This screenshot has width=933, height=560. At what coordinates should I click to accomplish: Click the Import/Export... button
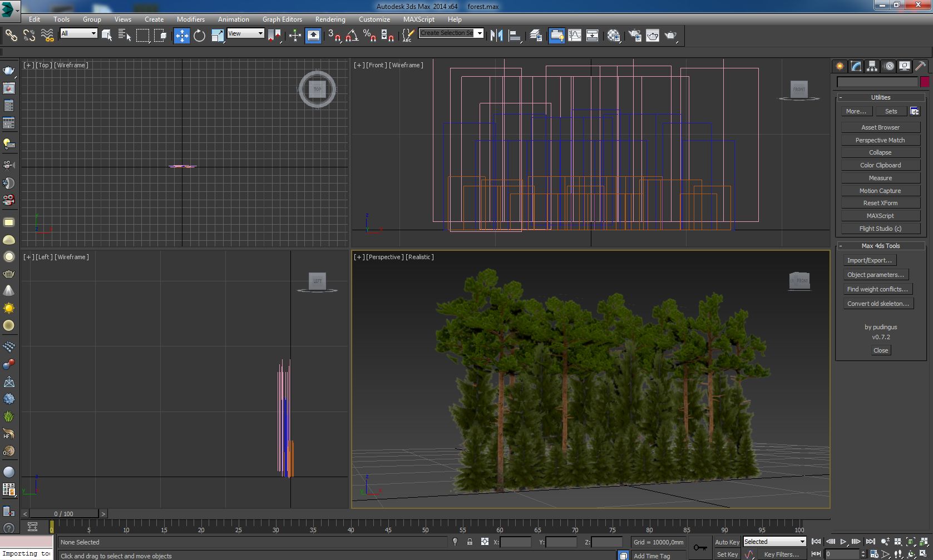tap(868, 260)
